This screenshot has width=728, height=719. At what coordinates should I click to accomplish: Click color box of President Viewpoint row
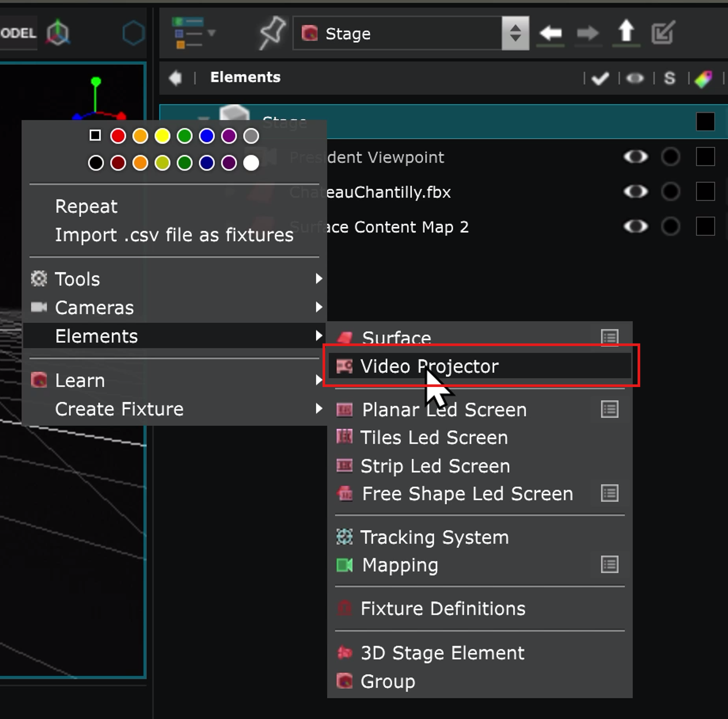coord(705,157)
